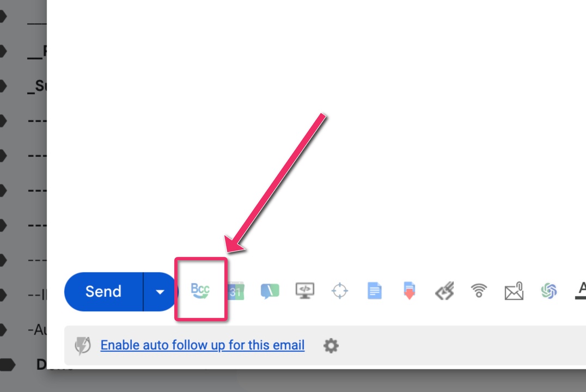Image resolution: width=586 pixels, height=392 pixels.
Task: Open the ChatGPT swirl logo icon
Action: [548, 291]
